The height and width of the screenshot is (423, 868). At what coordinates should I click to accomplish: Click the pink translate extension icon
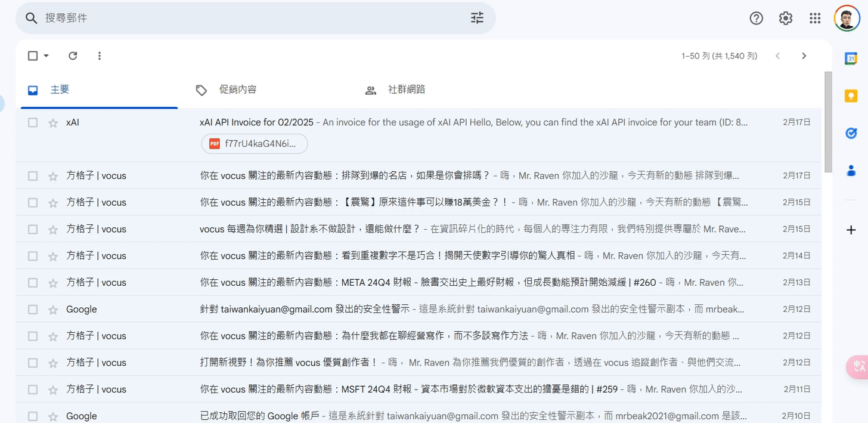coord(857,367)
